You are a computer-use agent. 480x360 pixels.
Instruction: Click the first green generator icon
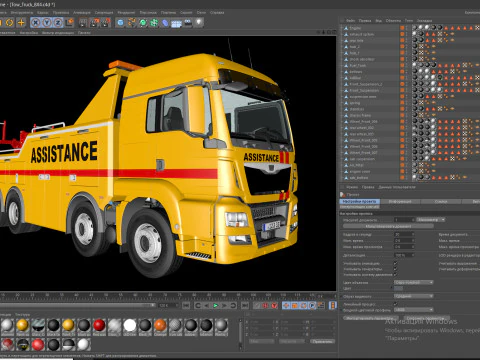(143, 22)
